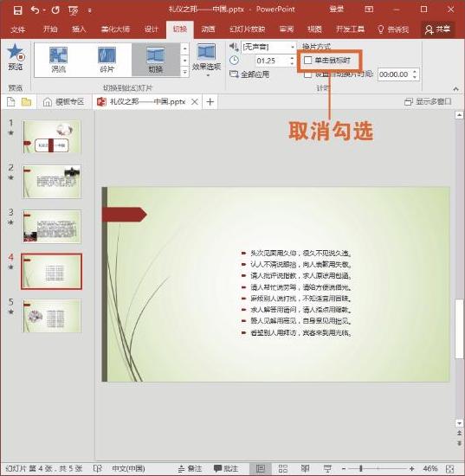Viewport: 465px width, 476px height.
Task: Select slide 2 thumbnail
Action: tap(52, 182)
